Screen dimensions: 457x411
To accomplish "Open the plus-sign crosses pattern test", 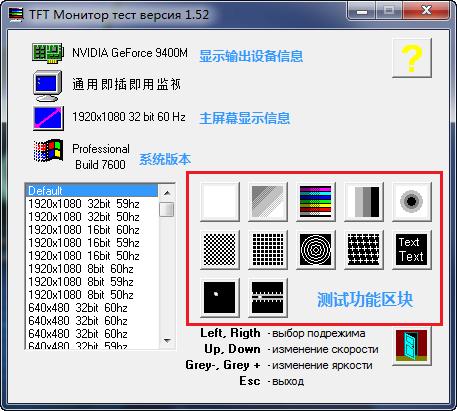I will (364, 250).
